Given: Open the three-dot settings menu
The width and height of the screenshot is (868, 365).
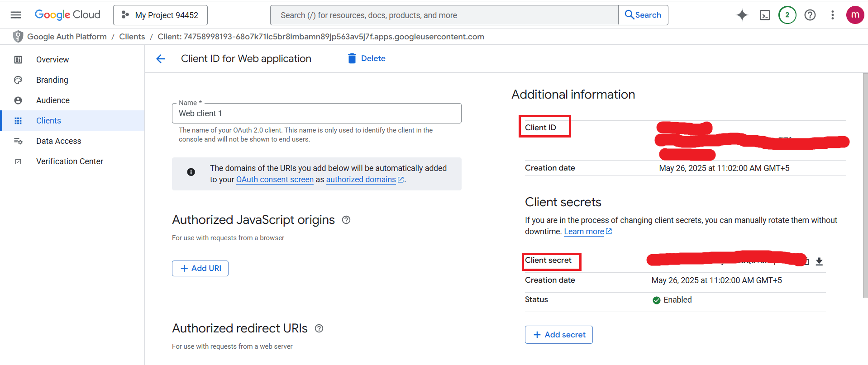Looking at the screenshot, I should (x=832, y=15).
